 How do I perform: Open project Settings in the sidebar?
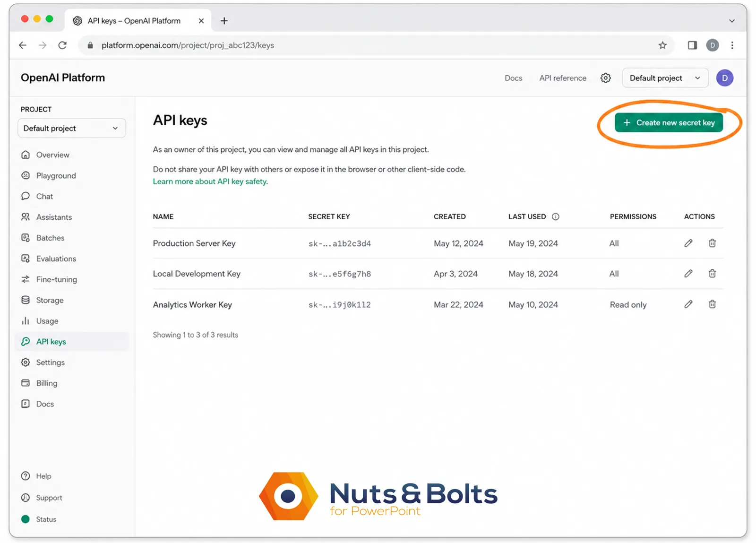(x=72, y=362)
